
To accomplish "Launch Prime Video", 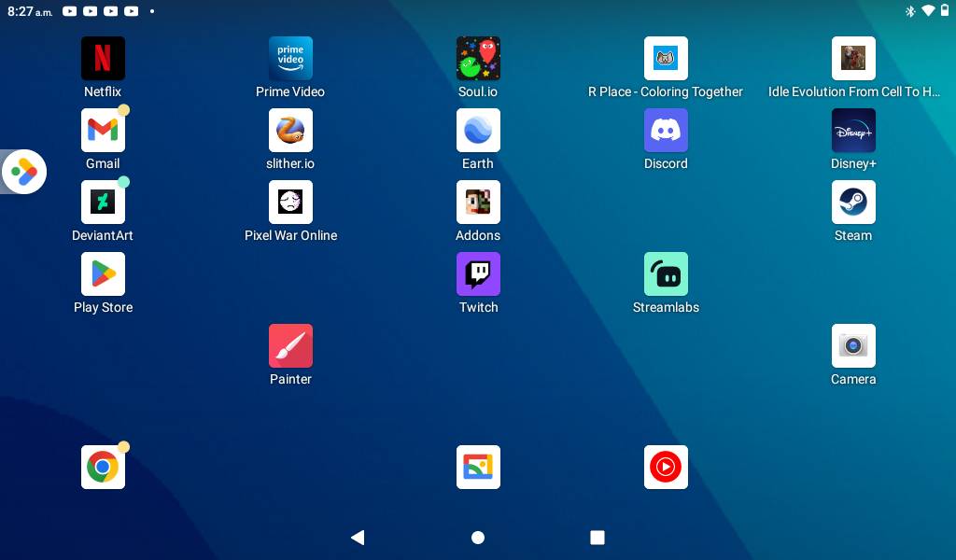I will click(291, 59).
